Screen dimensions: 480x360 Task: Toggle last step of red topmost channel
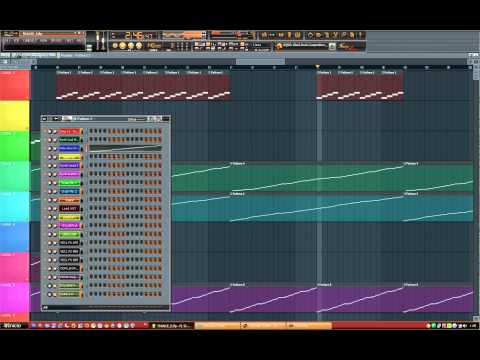point(160,131)
